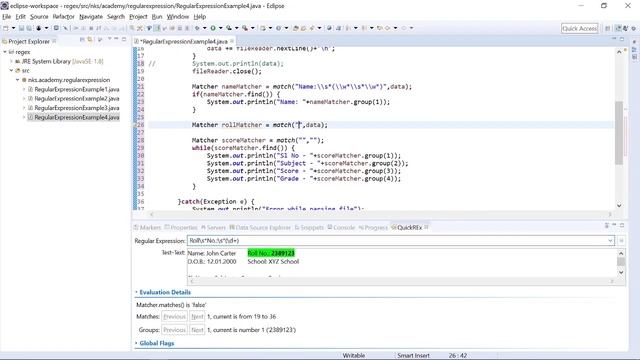Switch to the Properties tab

click(x=181, y=227)
